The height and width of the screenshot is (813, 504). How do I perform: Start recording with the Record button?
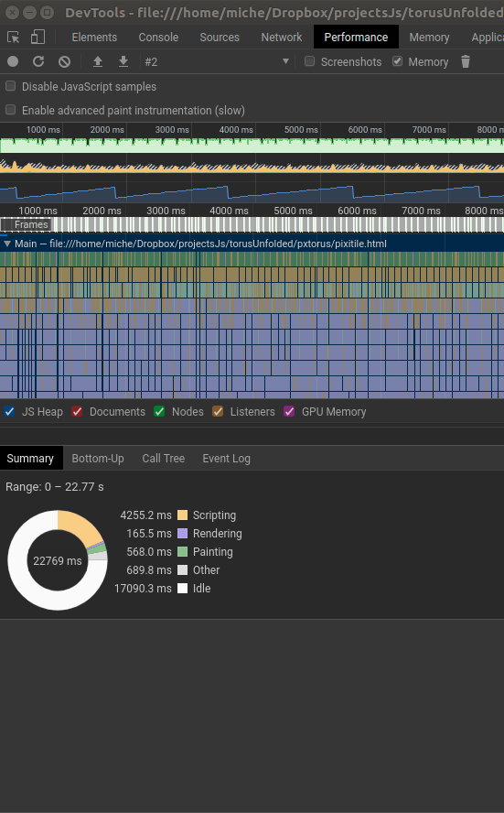tap(13, 61)
